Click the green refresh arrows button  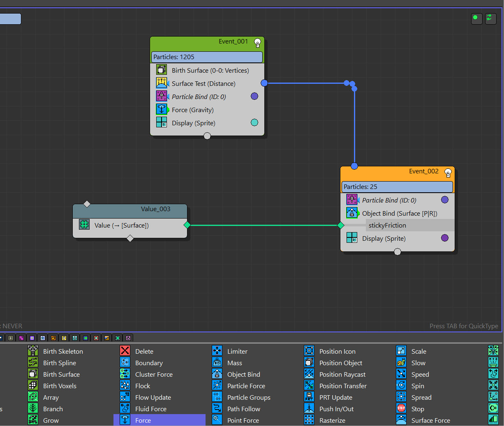pos(490,18)
